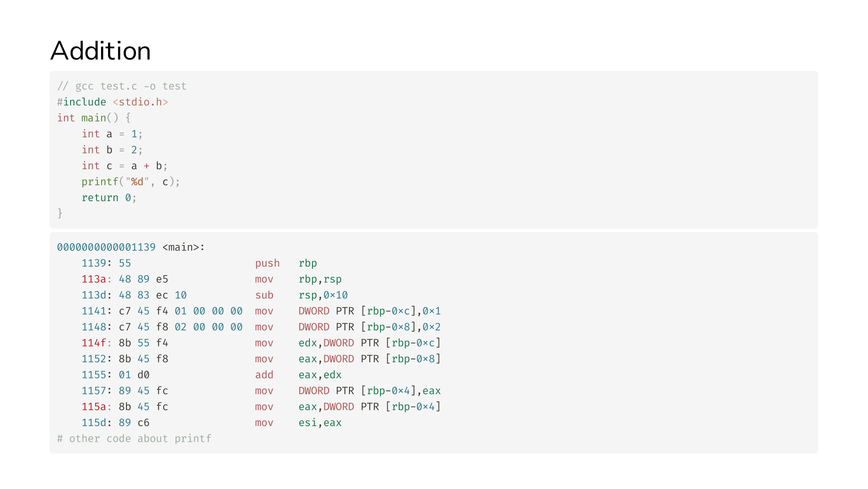This screenshot has height=489, width=868.
Task: Click the printf("%d", c); statement
Action: (131, 182)
